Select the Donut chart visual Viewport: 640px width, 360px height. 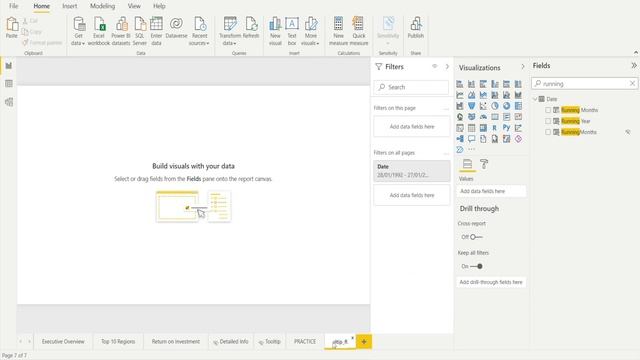click(x=507, y=106)
